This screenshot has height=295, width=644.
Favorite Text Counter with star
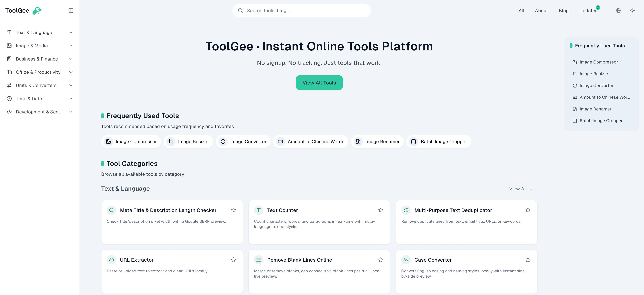pyautogui.click(x=380, y=210)
